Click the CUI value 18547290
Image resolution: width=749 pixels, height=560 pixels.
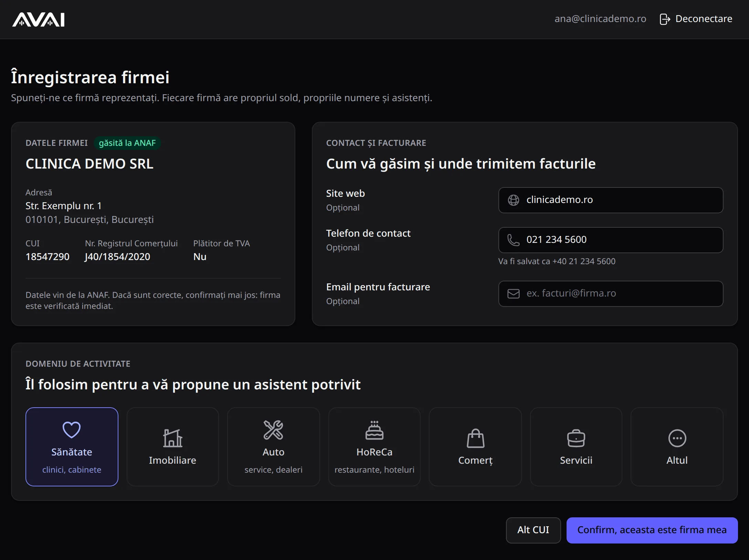tap(48, 257)
